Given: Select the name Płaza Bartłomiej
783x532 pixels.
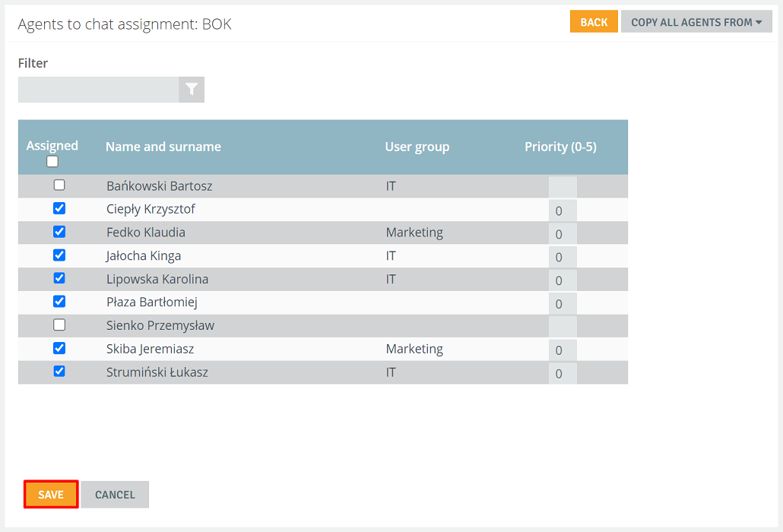Looking at the screenshot, I should point(152,302).
